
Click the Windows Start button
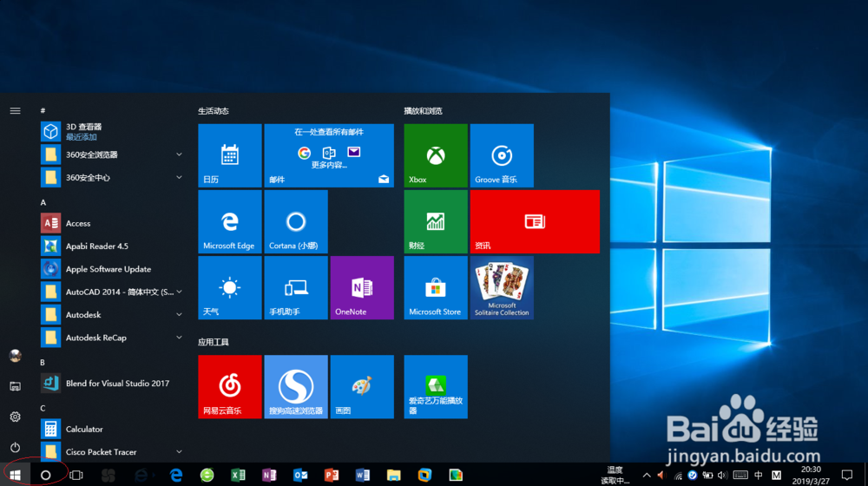[x=15, y=475]
